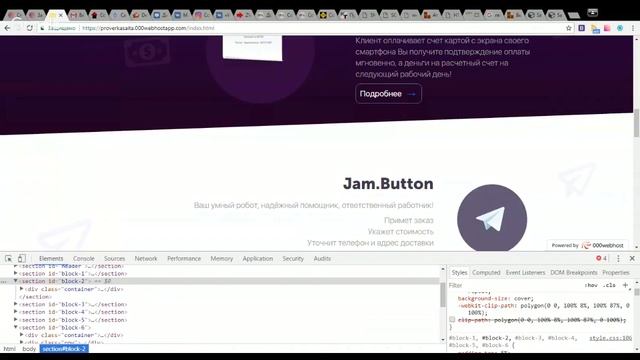Expand div container inside block-6
Viewport: 640px width, 360px height.
click(22, 335)
